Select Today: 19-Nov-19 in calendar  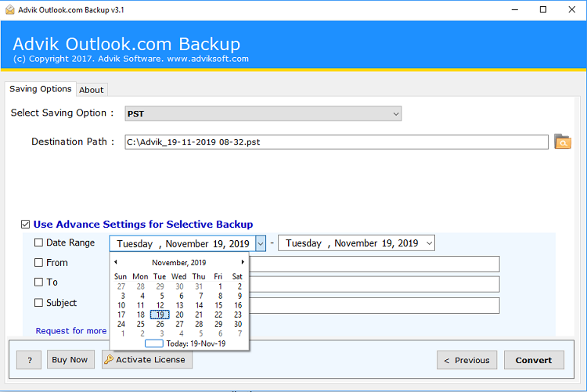(x=185, y=343)
